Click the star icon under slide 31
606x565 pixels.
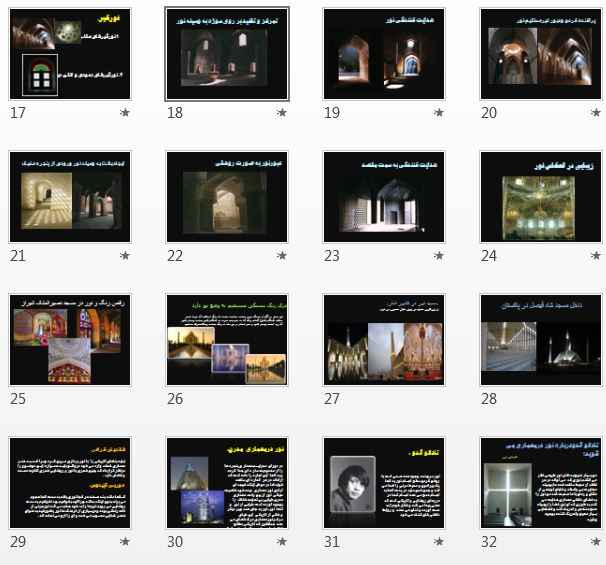click(x=439, y=542)
